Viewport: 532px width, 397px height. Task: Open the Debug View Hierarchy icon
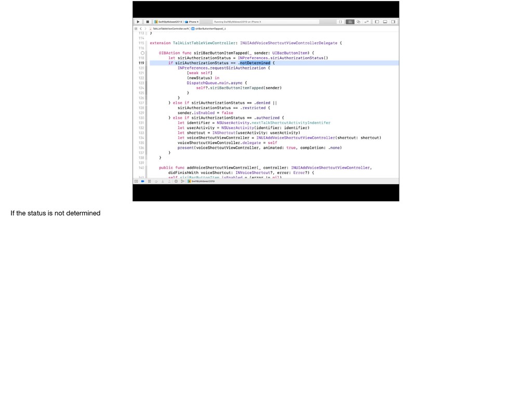point(176,181)
